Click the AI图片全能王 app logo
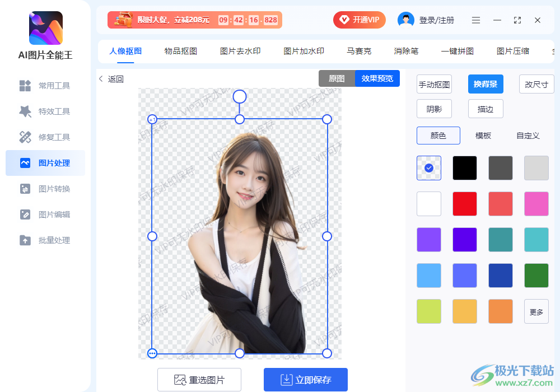The height and width of the screenshot is (392, 560). click(x=45, y=27)
